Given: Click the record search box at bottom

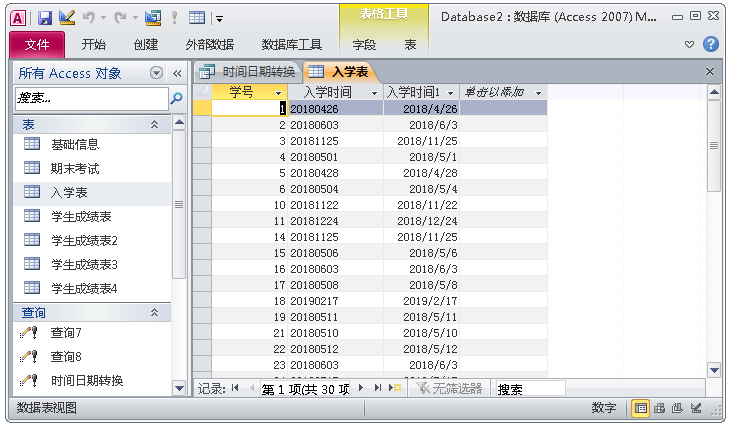Looking at the screenshot, I should [528, 388].
